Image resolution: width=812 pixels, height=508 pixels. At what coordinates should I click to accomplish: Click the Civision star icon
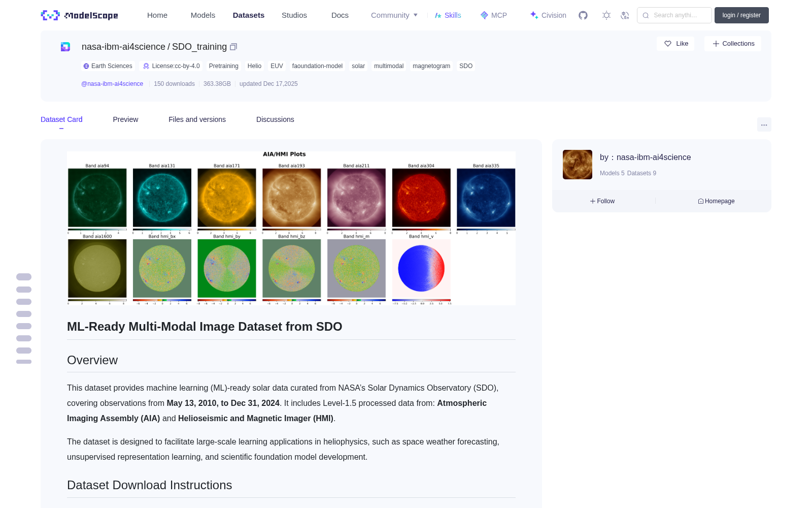[x=534, y=15]
